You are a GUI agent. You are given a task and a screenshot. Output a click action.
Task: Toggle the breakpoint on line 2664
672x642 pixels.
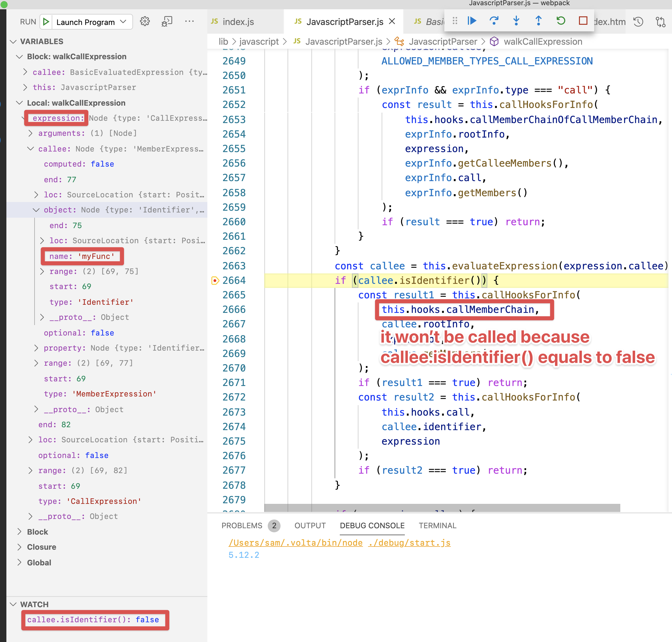(x=215, y=280)
